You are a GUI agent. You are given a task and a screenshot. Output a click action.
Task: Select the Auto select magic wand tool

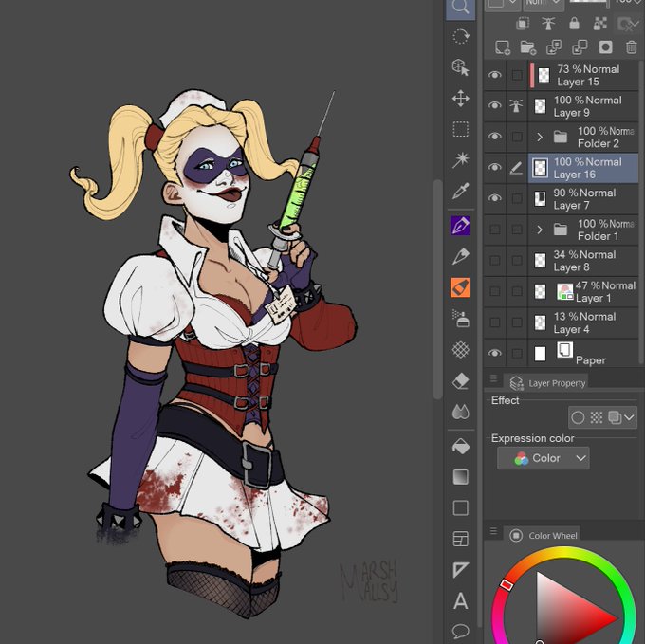(x=460, y=160)
